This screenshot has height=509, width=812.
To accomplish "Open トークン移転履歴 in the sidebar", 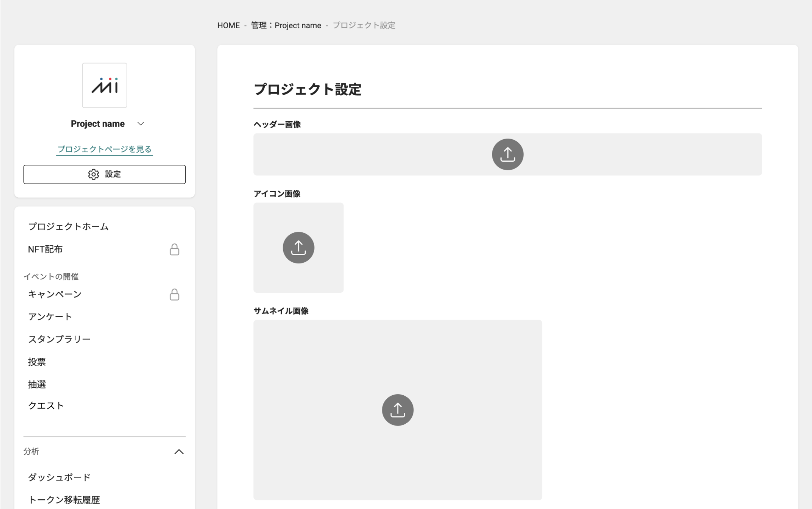I will tap(64, 500).
